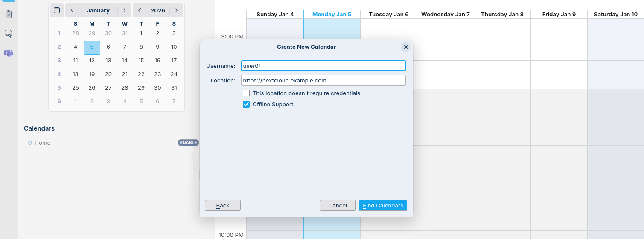Open the January month selector
644x239 pixels.
coord(98,10)
